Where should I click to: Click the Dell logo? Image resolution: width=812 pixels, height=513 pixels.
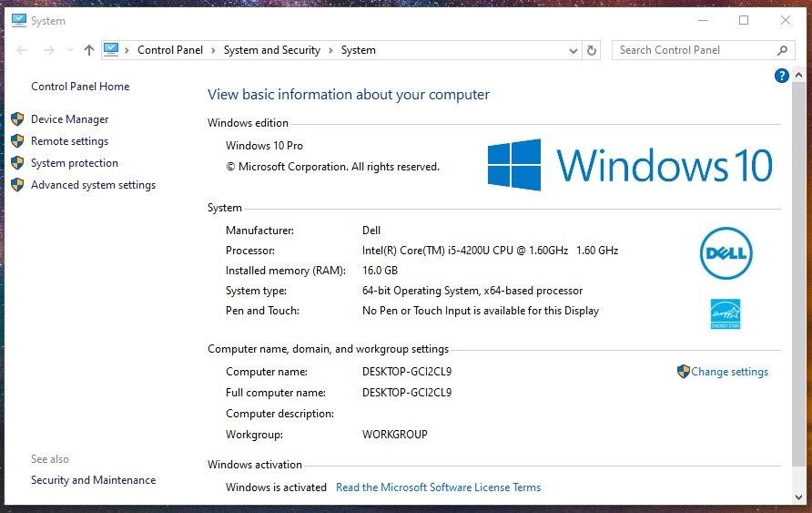[726, 253]
